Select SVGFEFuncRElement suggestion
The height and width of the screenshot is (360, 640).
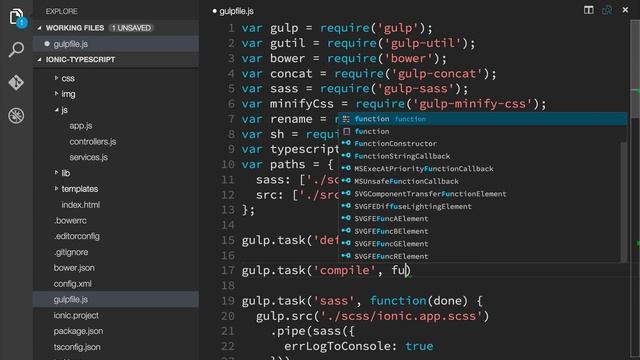pyautogui.click(x=480, y=256)
